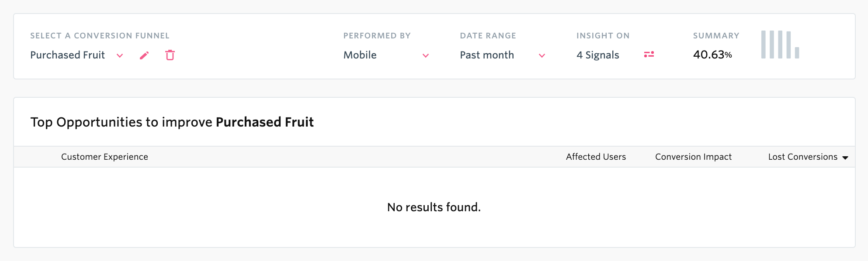
Task: Expand the Past month chevron
Action: click(x=542, y=56)
